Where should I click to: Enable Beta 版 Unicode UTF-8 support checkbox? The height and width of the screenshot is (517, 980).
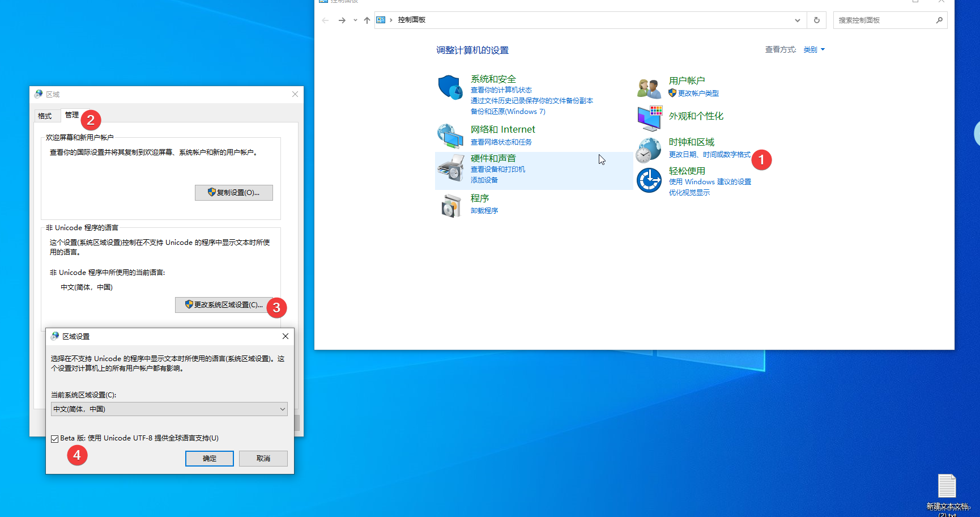coord(54,438)
